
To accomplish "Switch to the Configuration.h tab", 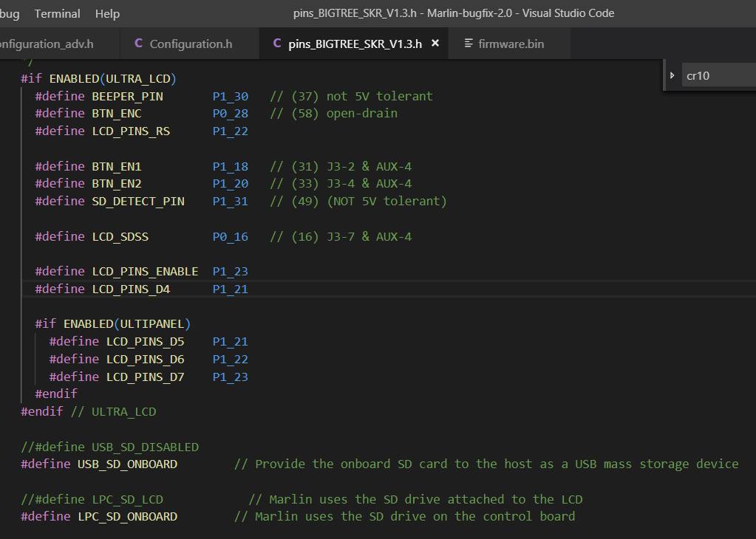I will (191, 44).
